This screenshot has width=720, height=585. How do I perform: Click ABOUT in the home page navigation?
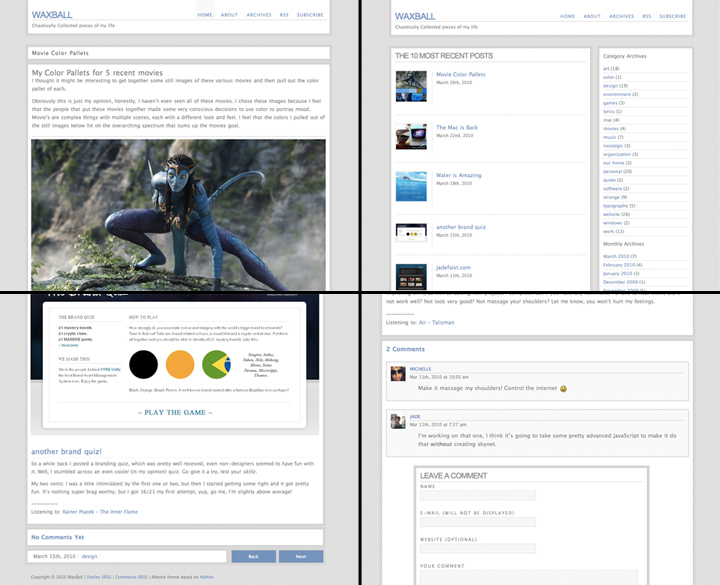coord(229,15)
